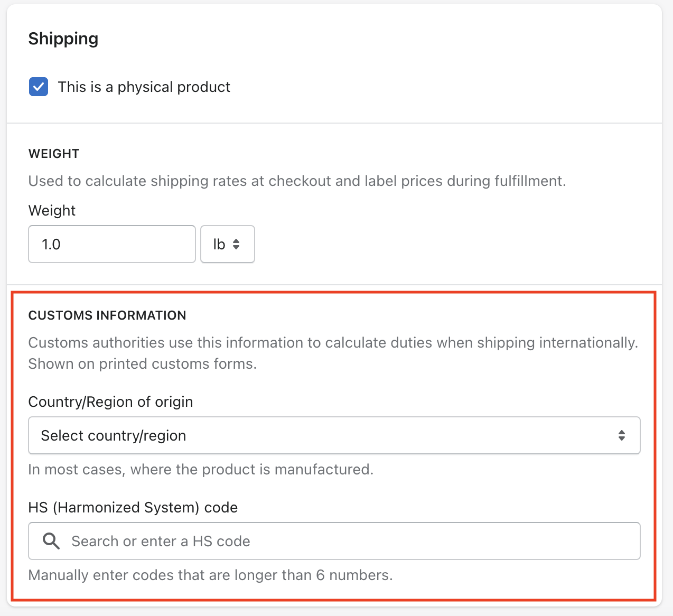Image resolution: width=673 pixels, height=616 pixels.
Task: Click the shipping rates description text
Action: 297,181
